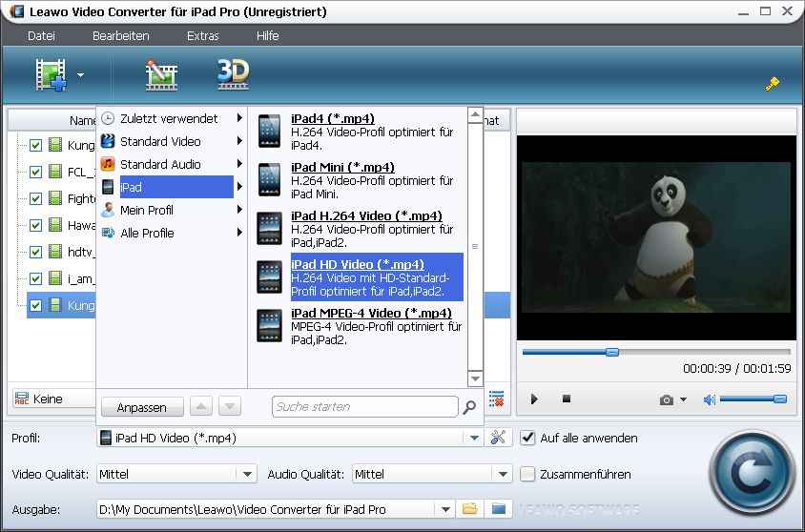This screenshot has width=805, height=532.
Task: Uncheck the Hawa file checkbox
Action: pyautogui.click(x=35, y=225)
